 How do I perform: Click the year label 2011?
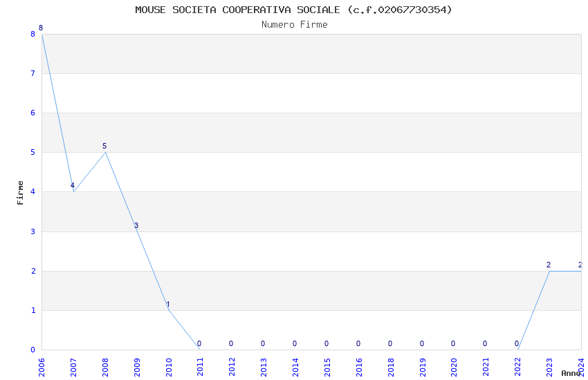[x=200, y=367]
